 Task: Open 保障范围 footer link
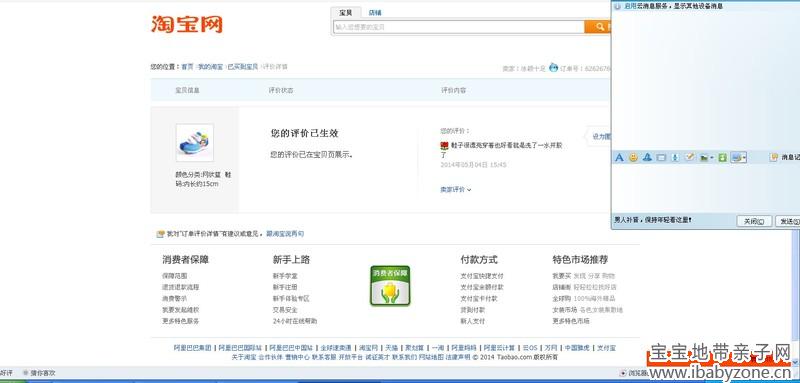(x=174, y=276)
